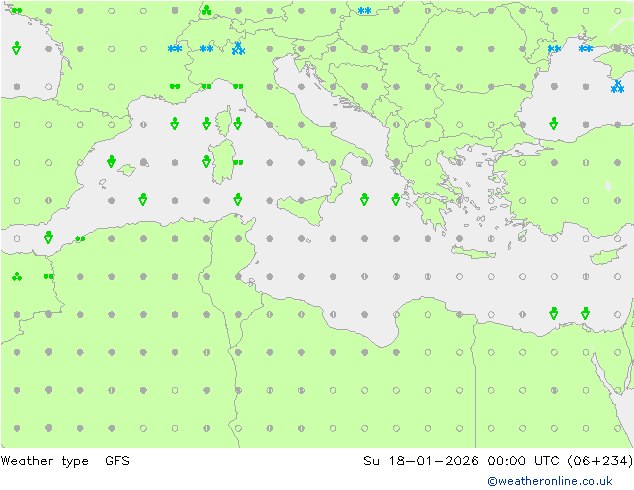Click the shower symbol just east of Corsica
Image resolution: width=634 pixels, height=490 pixels.
tap(238, 123)
